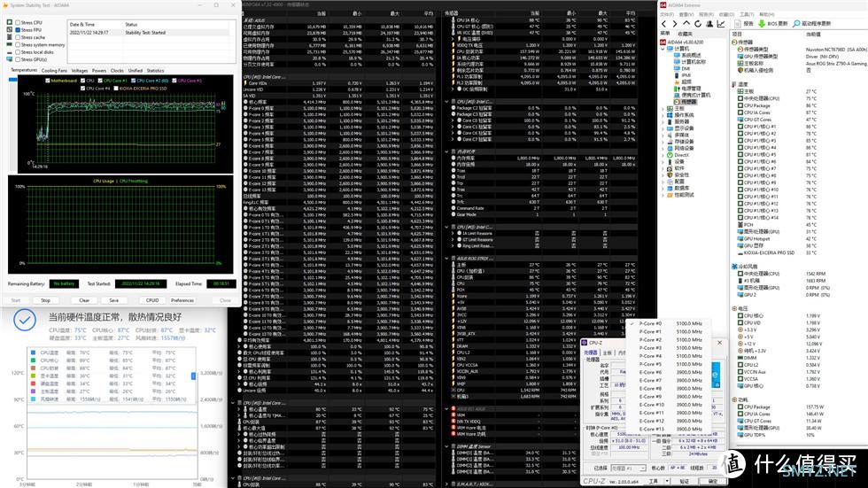868x488 pixels.
Task: Expand 配置 node in AIDA64 tree
Action: (x=663, y=182)
